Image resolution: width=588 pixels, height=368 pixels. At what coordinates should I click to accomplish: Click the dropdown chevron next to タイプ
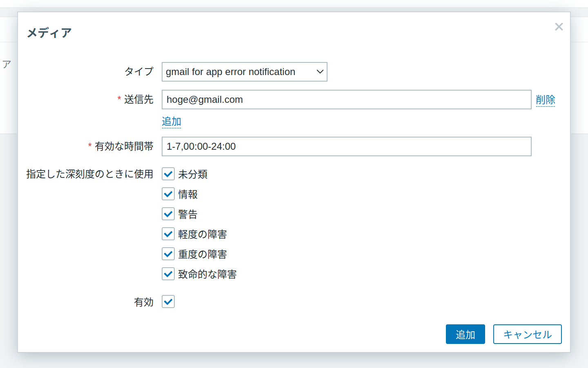point(320,71)
